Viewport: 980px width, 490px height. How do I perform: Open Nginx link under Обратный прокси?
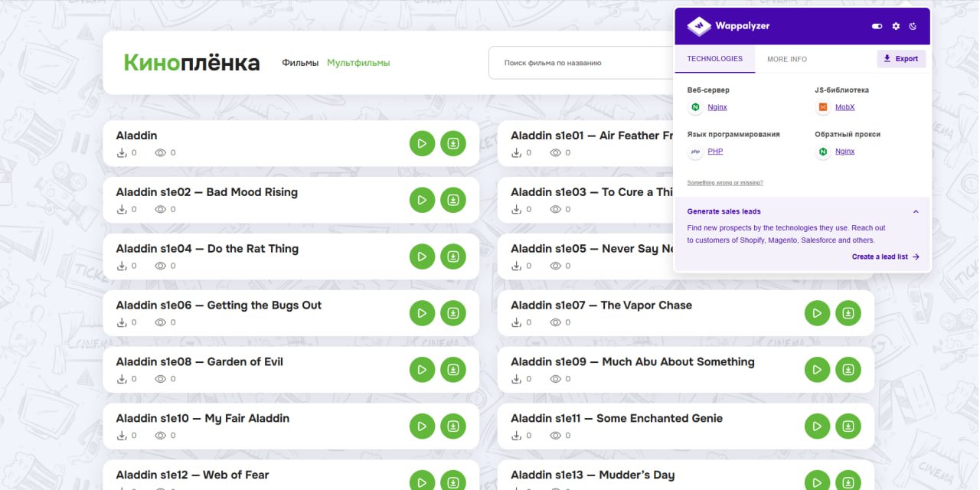pos(844,152)
